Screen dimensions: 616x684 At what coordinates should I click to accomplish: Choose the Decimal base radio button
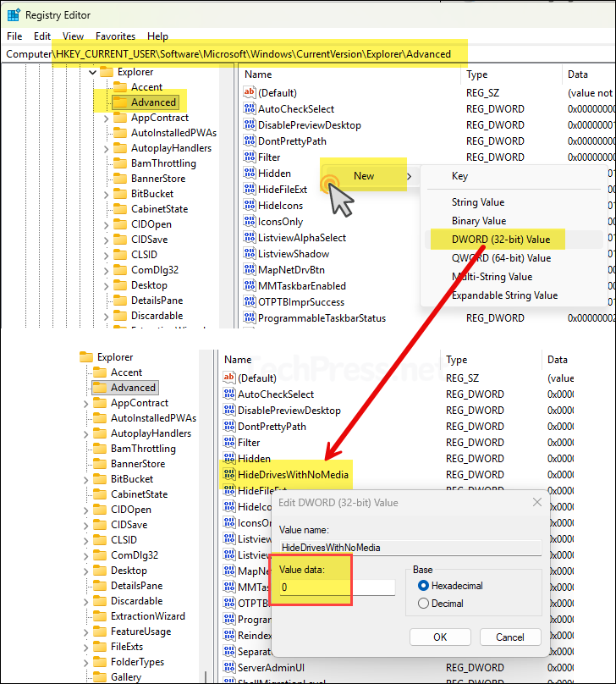[424, 604]
